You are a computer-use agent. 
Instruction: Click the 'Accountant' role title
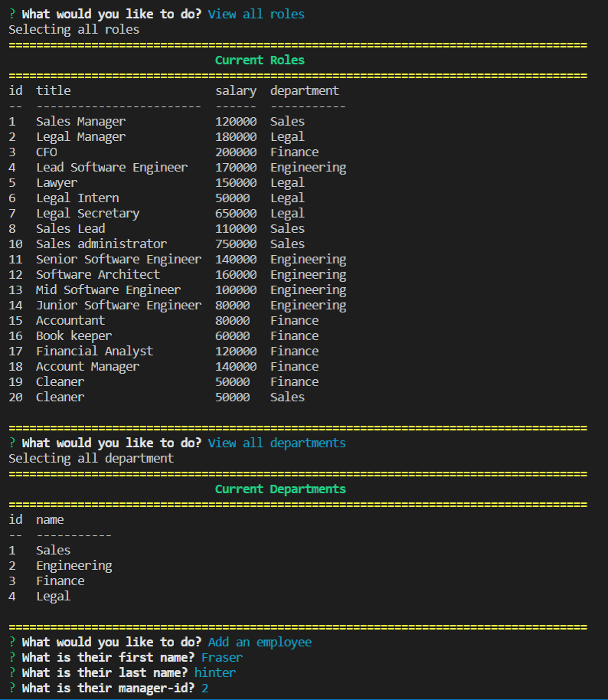click(70, 321)
